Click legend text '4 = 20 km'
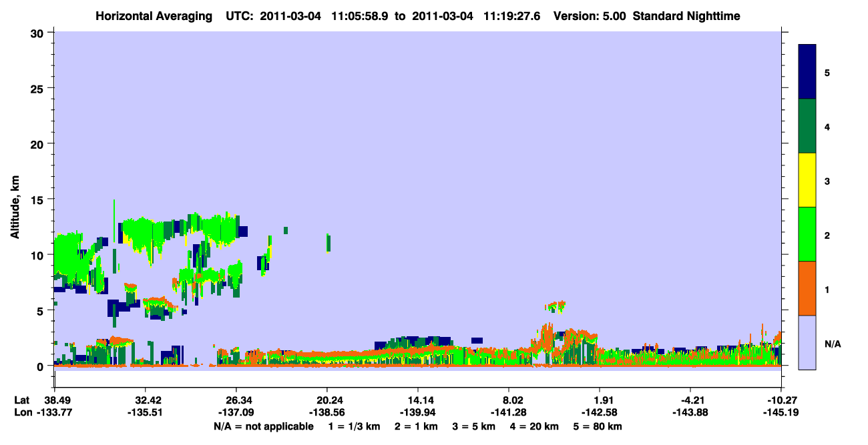This screenshot has height=445, width=868. point(534,426)
